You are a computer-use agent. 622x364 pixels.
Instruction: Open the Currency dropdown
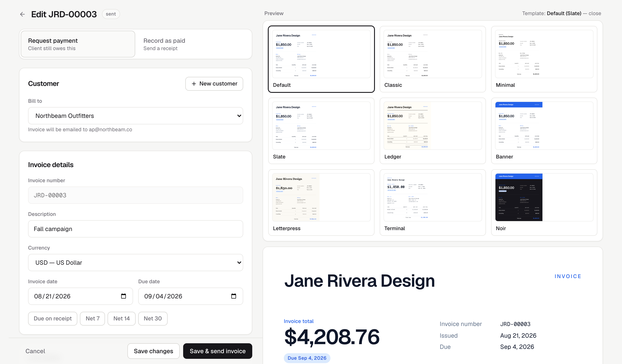coord(135,263)
